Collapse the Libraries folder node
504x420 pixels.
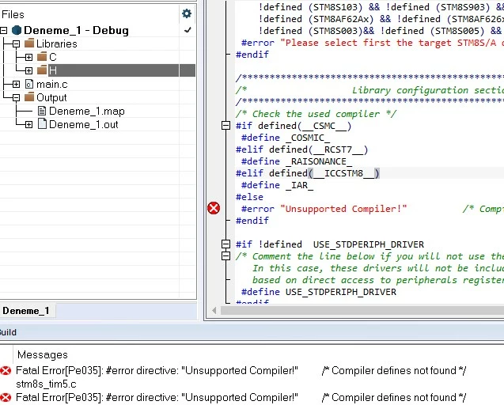(x=16, y=44)
